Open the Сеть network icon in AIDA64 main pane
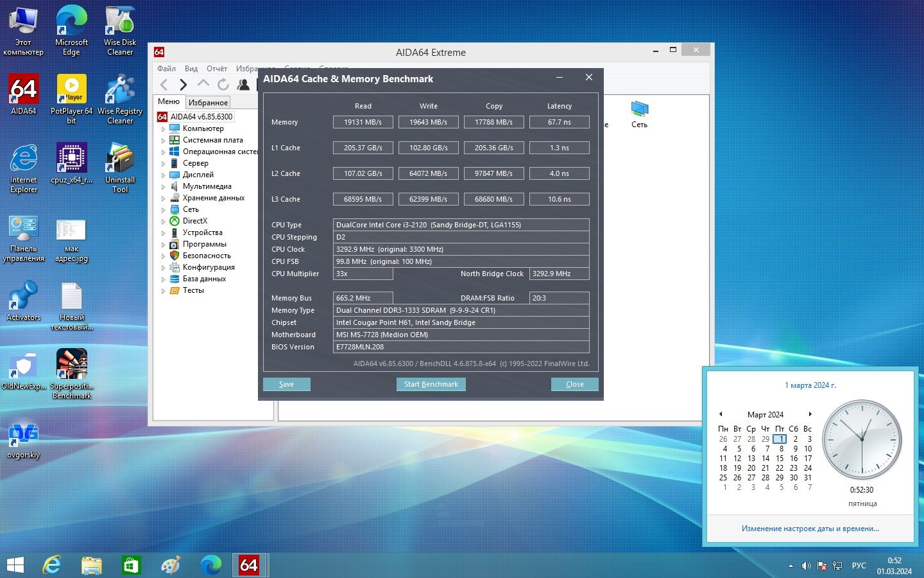 (639, 114)
